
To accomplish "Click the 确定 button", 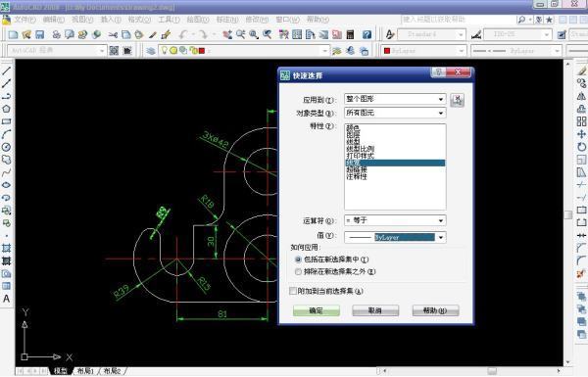I will [x=317, y=310].
